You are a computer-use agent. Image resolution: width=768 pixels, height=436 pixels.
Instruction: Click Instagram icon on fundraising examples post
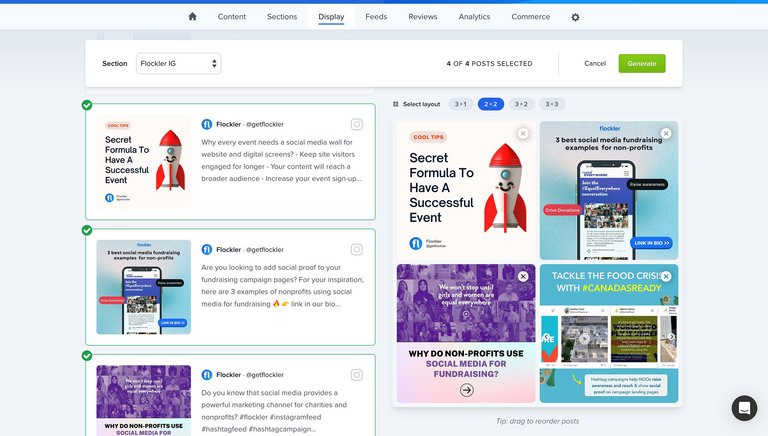click(x=357, y=250)
